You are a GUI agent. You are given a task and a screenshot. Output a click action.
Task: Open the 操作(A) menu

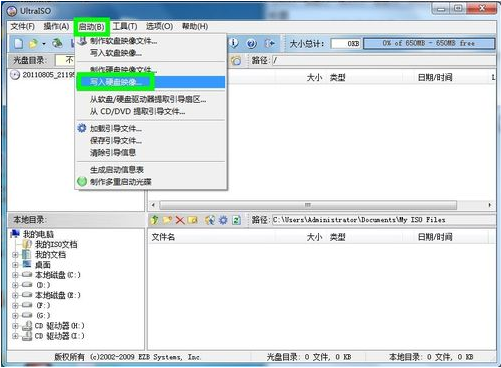tap(56, 26)
